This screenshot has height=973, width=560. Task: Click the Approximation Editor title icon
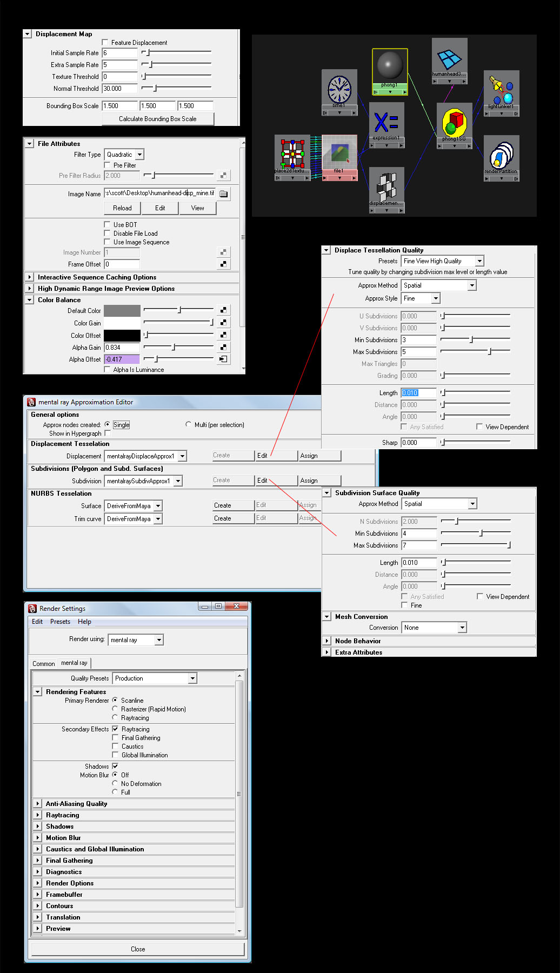[x=31, y=402]
